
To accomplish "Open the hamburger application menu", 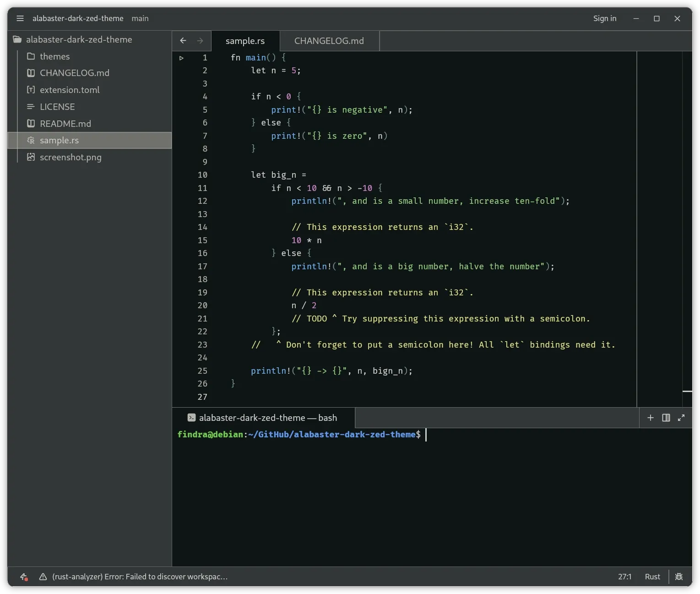I will [x=20, y=18].
